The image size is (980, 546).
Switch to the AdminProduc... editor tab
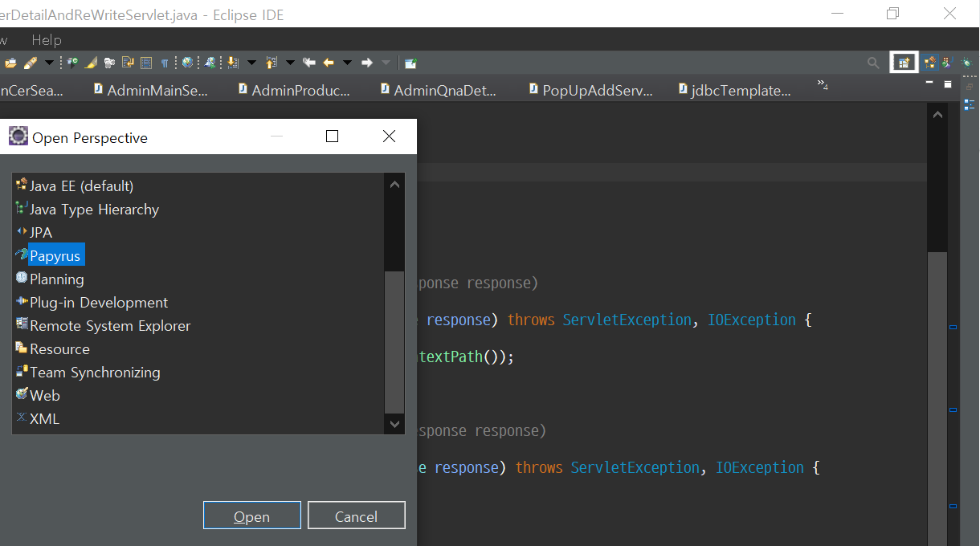[x=295, y=91]
